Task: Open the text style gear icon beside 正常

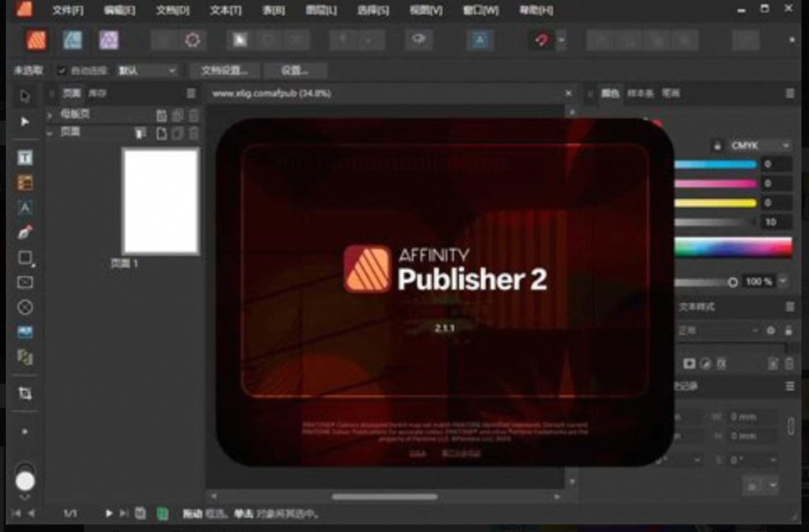Action: click(771, 331)
